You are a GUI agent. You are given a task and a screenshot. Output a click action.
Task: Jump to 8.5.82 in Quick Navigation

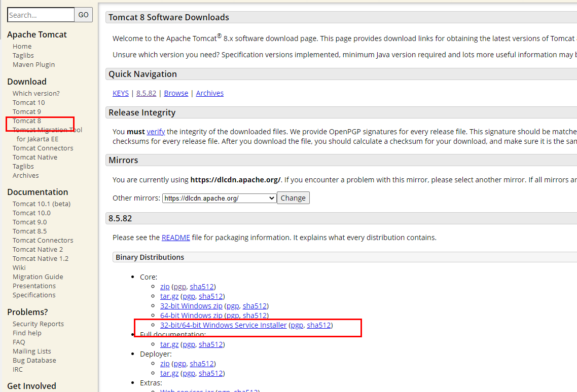tap(146, 93)
